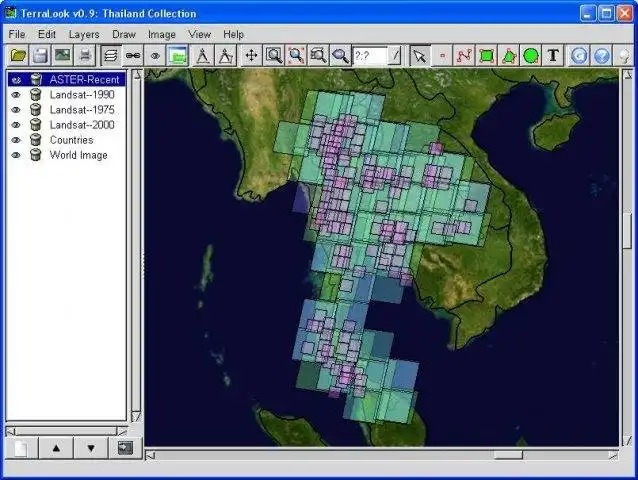
Task: Open the zoom ratio dropdown arrow
Action: [394, 55]
